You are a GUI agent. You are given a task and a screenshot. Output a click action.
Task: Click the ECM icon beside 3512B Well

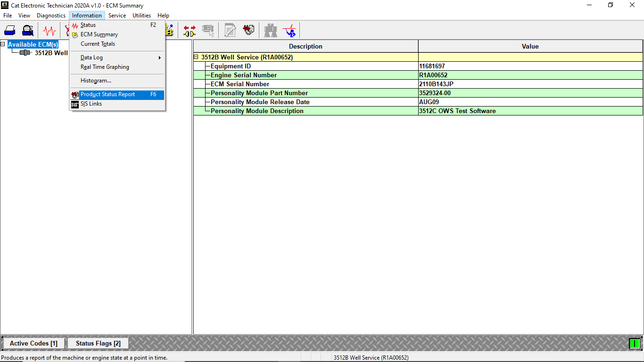24,53
